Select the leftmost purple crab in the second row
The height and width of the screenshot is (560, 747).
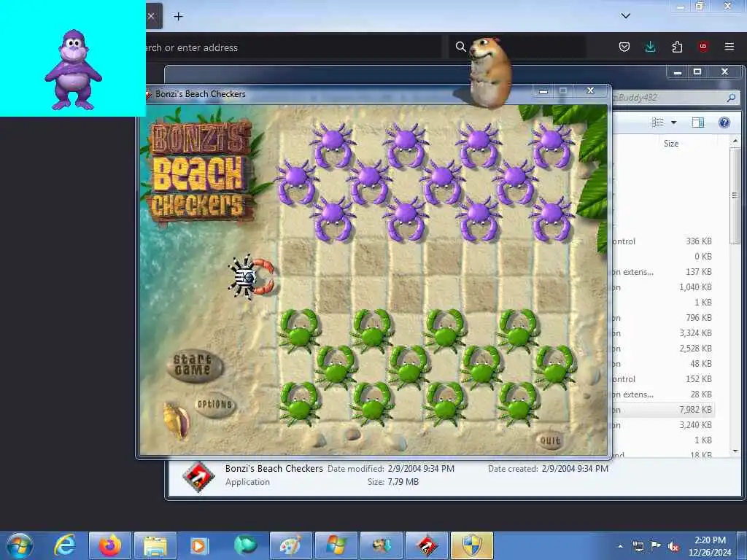click(296, 182)
